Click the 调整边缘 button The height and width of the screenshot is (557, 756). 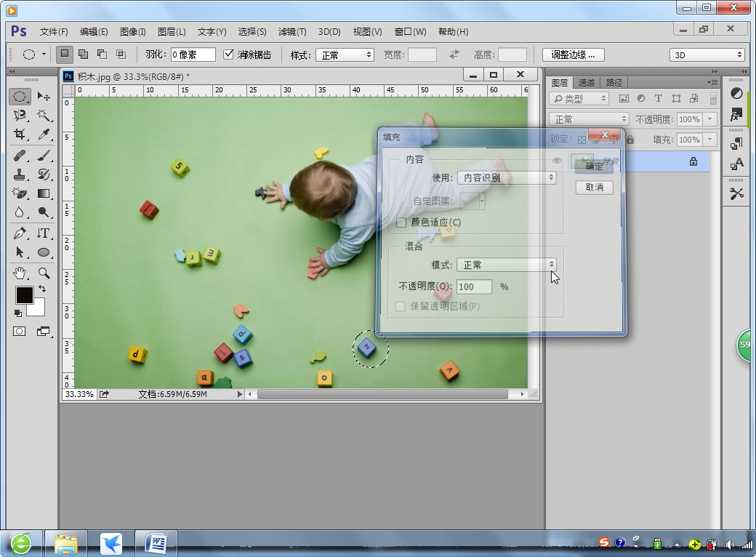pyautogui.click(x=574, y=55)
